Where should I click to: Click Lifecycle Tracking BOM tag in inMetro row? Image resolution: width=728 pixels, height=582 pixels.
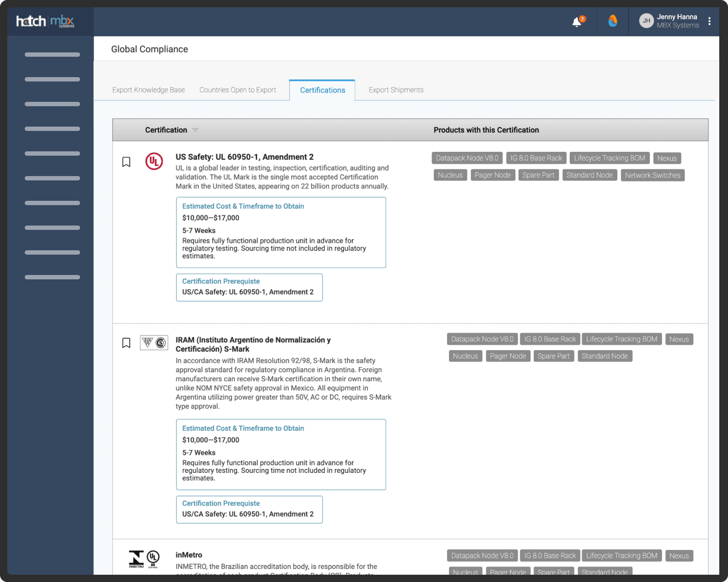622,556
